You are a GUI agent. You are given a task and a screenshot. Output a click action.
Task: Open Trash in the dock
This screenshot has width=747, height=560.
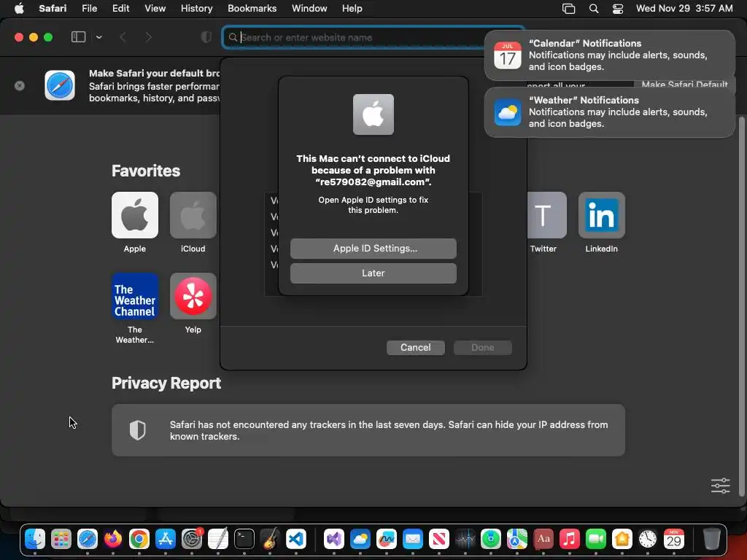click(711, 539)
